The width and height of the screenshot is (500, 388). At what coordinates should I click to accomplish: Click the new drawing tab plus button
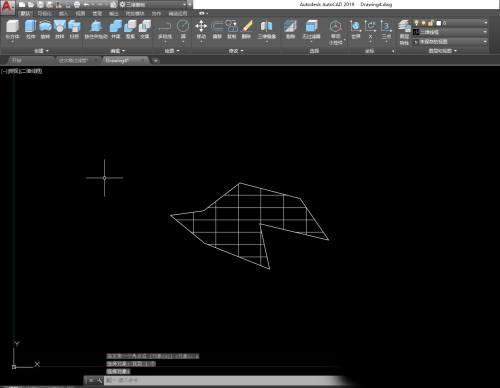[155, 61]
